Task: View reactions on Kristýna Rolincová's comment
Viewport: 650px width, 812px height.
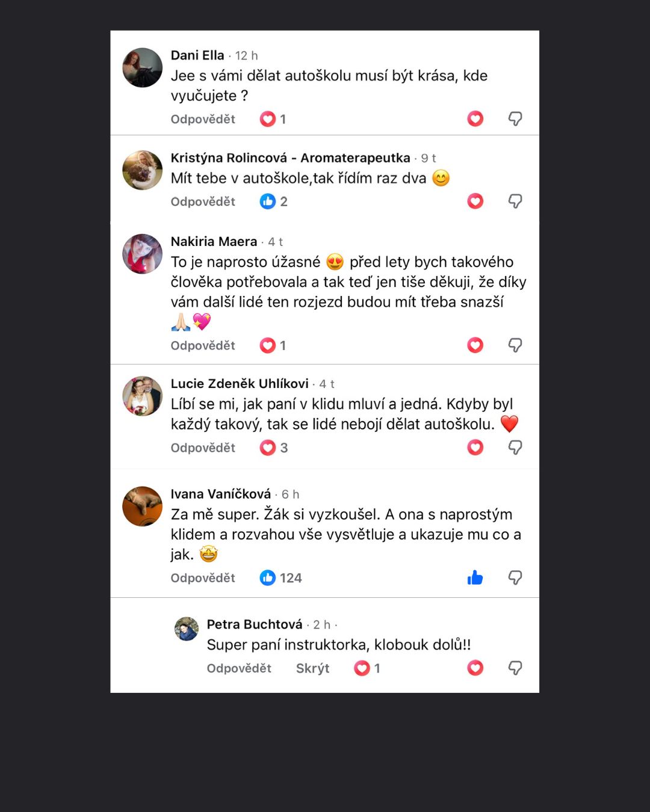Action: pos(274,201)
